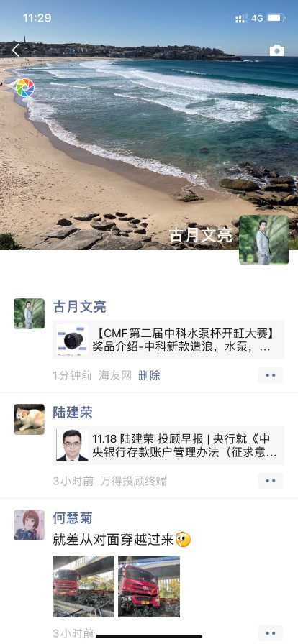The width and height of the screenshot is (298, 644).
Task: Open the camera icon to post
Action: click(x=277, y=50)
